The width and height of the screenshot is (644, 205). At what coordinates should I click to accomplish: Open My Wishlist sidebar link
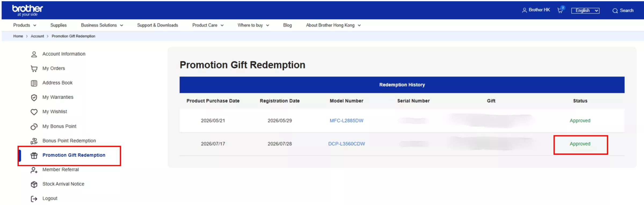pyautogui.click(x=54, y=112)
